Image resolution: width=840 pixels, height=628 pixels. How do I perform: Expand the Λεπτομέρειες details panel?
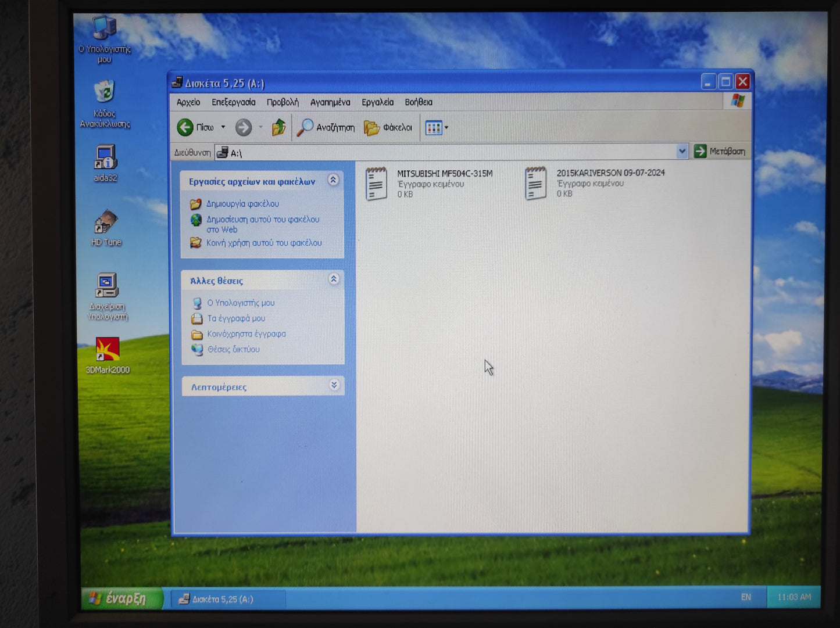point(334,385)
